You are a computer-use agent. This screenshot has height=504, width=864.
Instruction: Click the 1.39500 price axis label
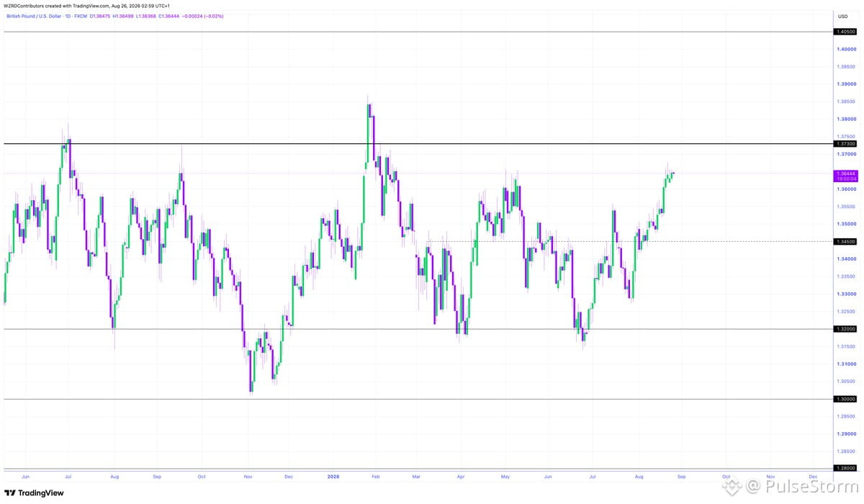845,67
